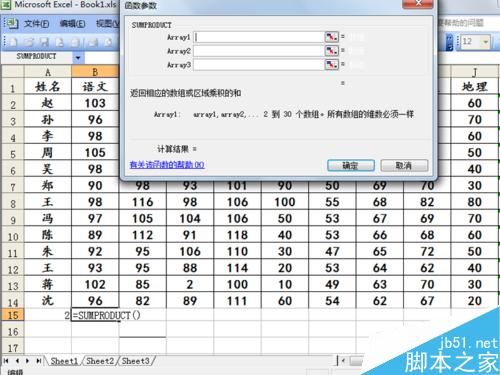Expand the SUMPRODUCT name box dropdown
The width and height of the screenshot is (500, 375).
pyautogui.click(x=78, y=57)
